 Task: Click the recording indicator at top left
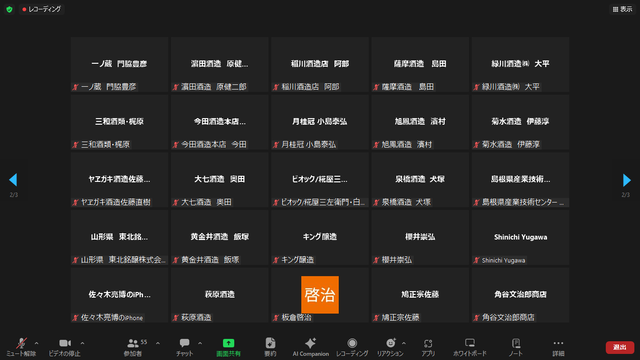42,9
